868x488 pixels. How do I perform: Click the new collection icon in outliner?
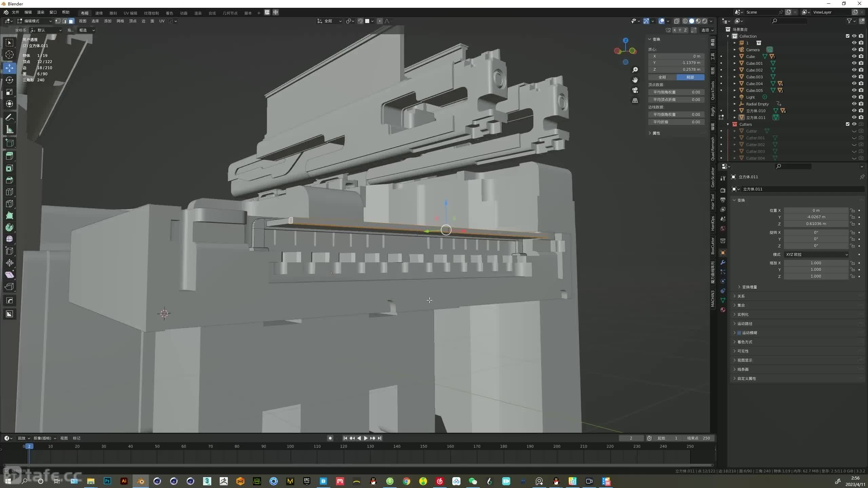click(x=862, y=21)
